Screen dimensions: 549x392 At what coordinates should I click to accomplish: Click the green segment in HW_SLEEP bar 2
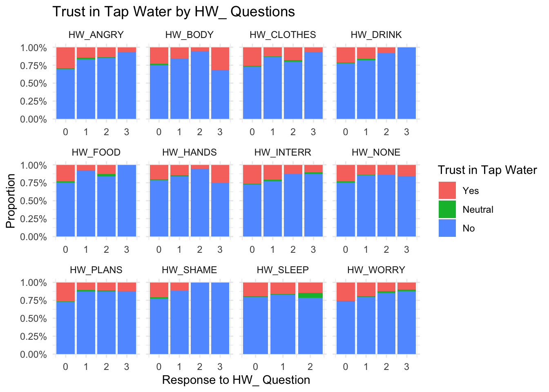(310, 295)
